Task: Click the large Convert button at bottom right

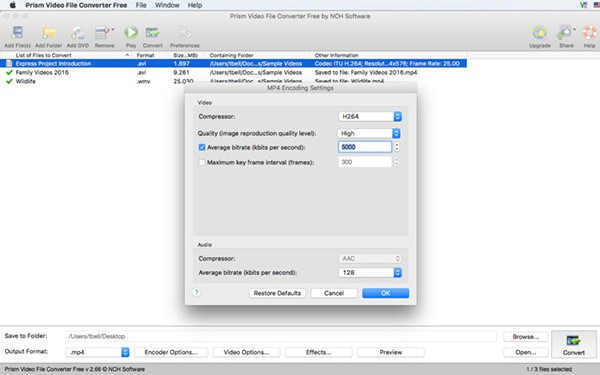Action: 573,345
